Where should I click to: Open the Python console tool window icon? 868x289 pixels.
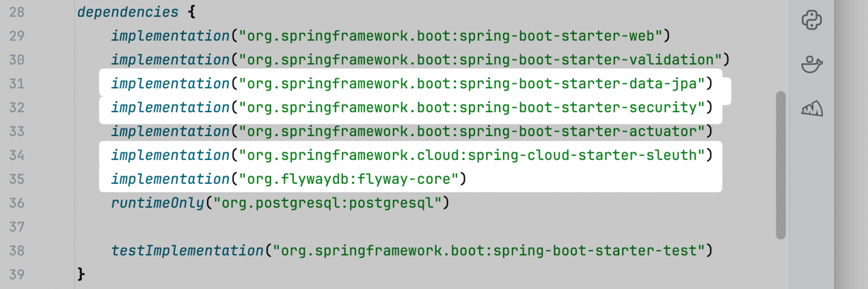812,21
